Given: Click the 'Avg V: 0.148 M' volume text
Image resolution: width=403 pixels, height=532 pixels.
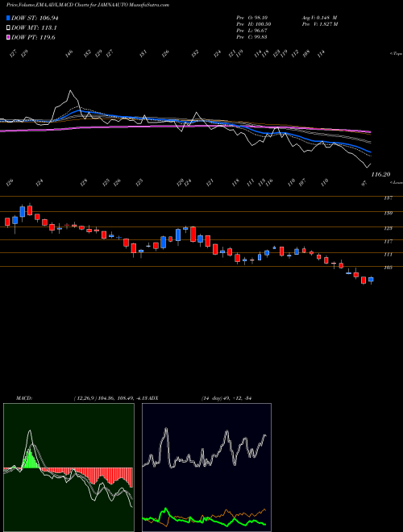Looking at the screenshot, I should 319,17.
